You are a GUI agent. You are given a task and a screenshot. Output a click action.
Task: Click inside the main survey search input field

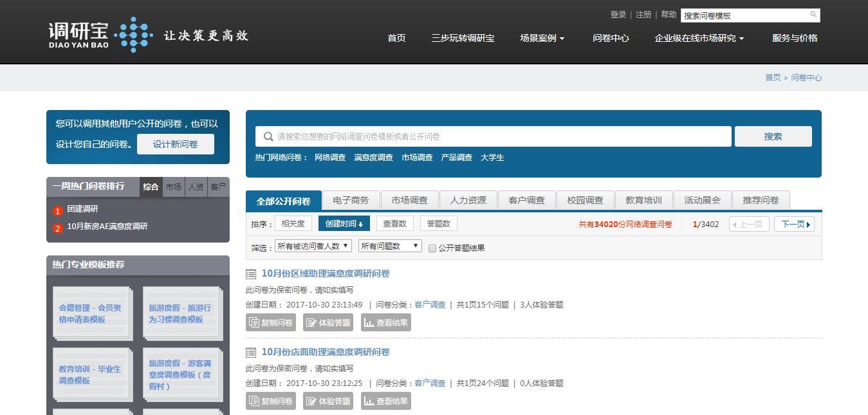[450, 136]
